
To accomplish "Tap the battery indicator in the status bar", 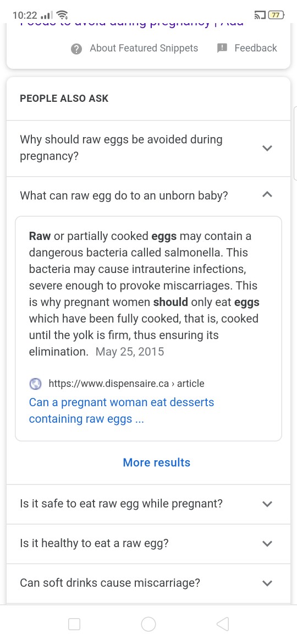I will [277, 15].
